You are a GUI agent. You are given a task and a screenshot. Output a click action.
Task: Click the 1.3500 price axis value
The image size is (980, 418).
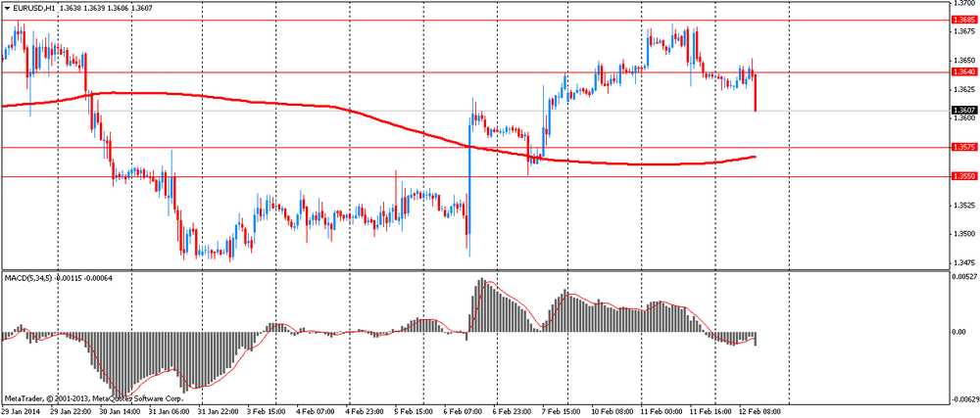click(x=963, y=234)
